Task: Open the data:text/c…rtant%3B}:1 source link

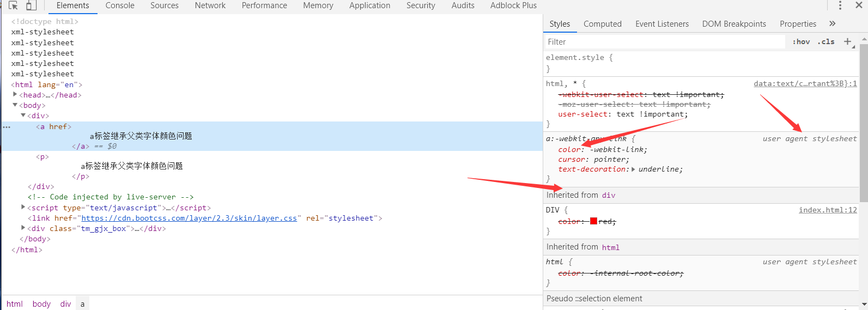Action: click(805, 83)
